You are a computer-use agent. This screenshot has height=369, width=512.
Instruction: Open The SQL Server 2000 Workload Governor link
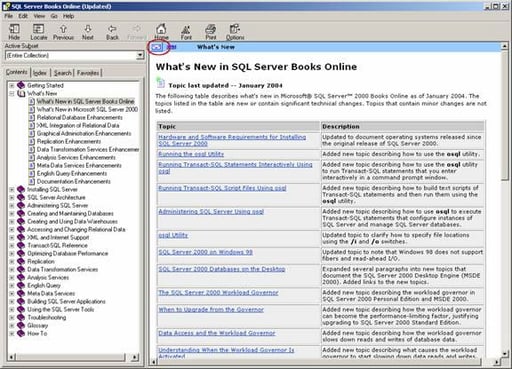pyautogui.click(x=218, y=292)
